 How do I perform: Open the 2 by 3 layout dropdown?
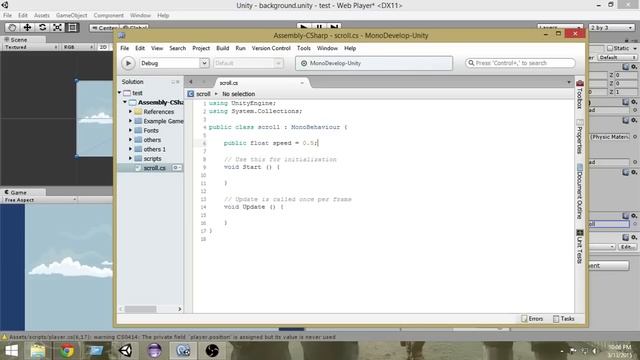(611, 28)
